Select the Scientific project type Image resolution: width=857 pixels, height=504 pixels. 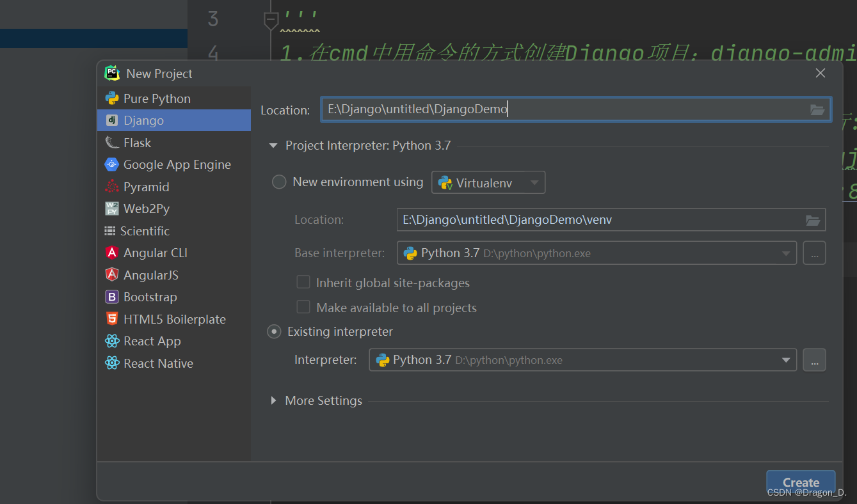coord(173,231)
